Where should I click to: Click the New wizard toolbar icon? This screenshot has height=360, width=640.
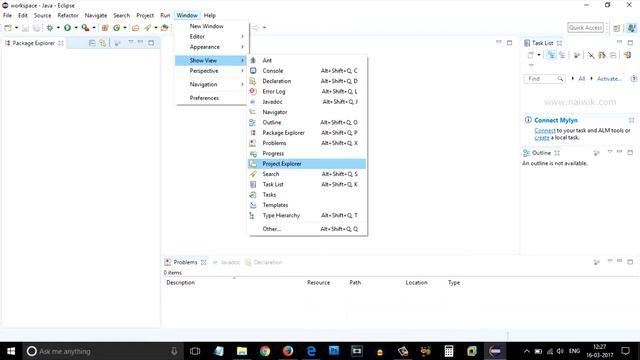tap(8, 28)
